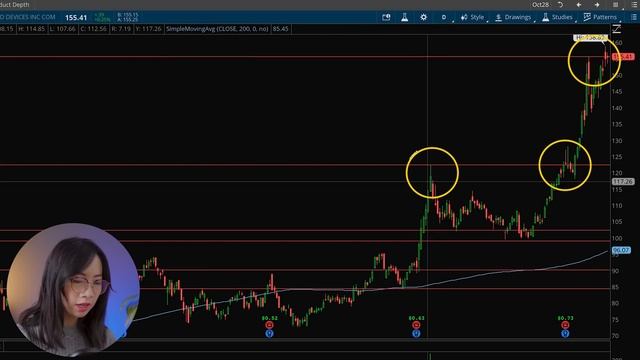Open the grid layout icon
This screenshot has height=360, width=640.
pyautogui.click(x=615, y=5)
